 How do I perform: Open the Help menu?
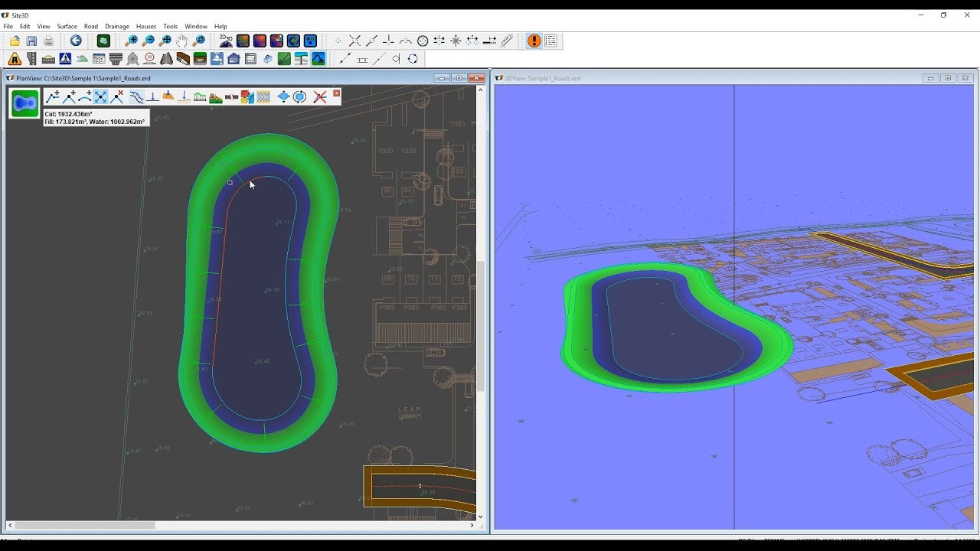(220, 26)
